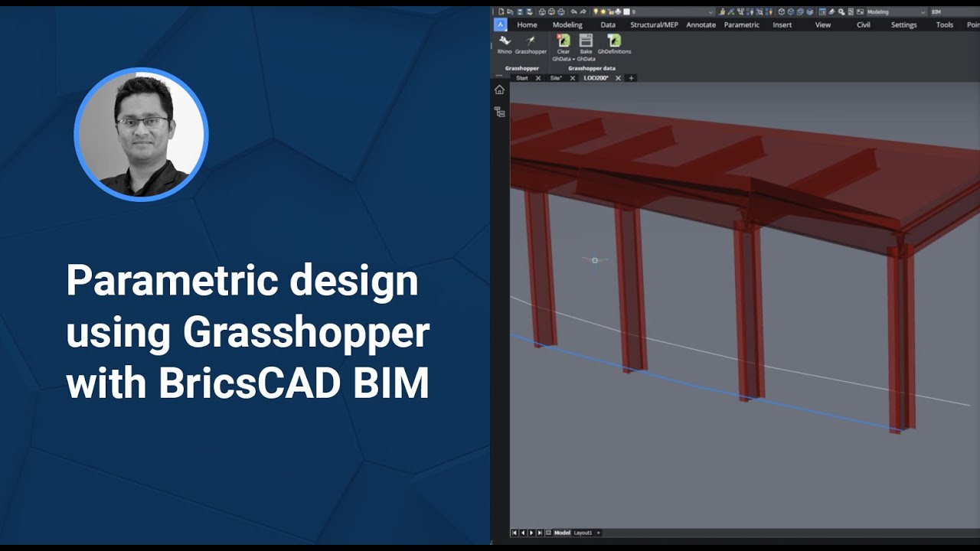Close the Site* document tab
Viewport: 980px width, 551px height.
573,78
